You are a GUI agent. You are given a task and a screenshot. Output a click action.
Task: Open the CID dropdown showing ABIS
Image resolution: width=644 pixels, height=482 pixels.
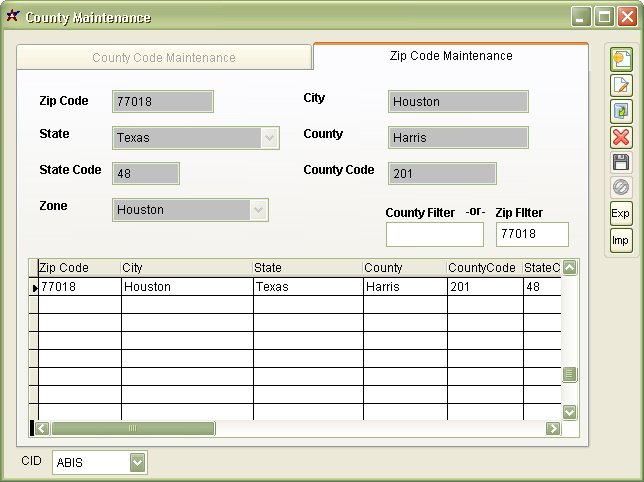tap(138, 462)
